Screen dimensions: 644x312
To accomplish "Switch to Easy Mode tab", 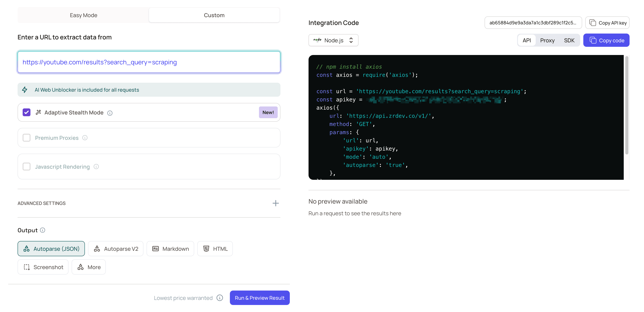I will [x=84, y=15].
